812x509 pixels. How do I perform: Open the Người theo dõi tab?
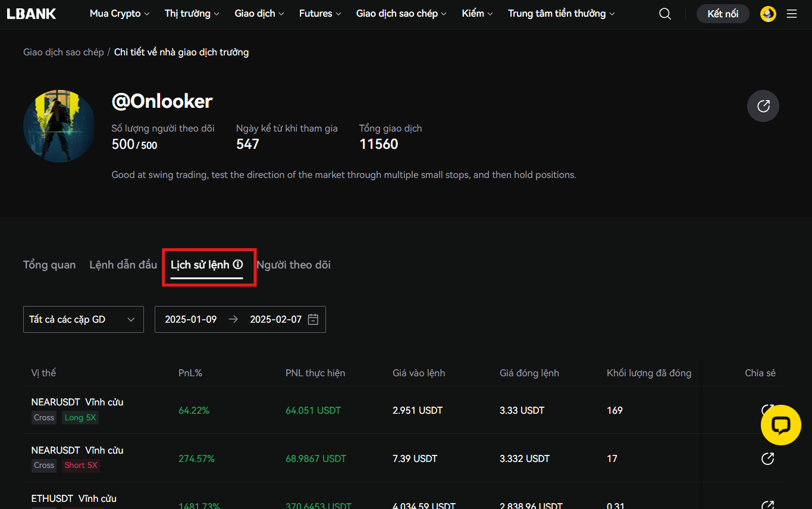tap(293, 265)
